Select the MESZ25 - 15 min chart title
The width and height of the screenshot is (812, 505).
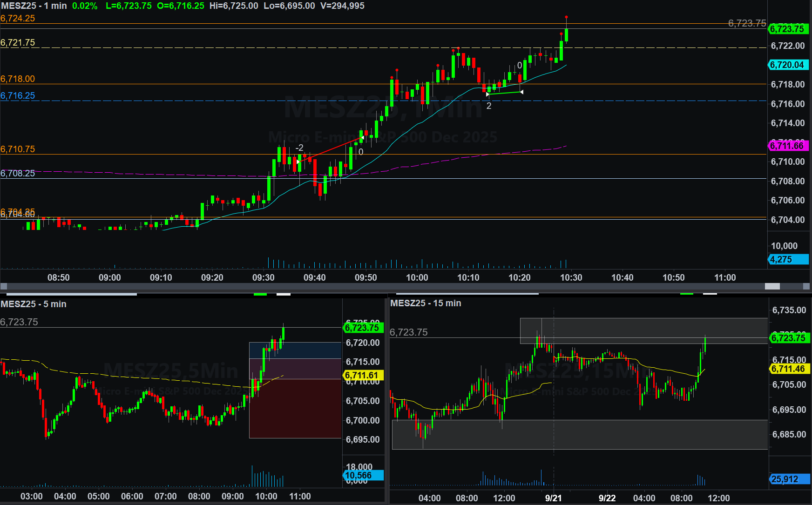(x=426, y=303)
